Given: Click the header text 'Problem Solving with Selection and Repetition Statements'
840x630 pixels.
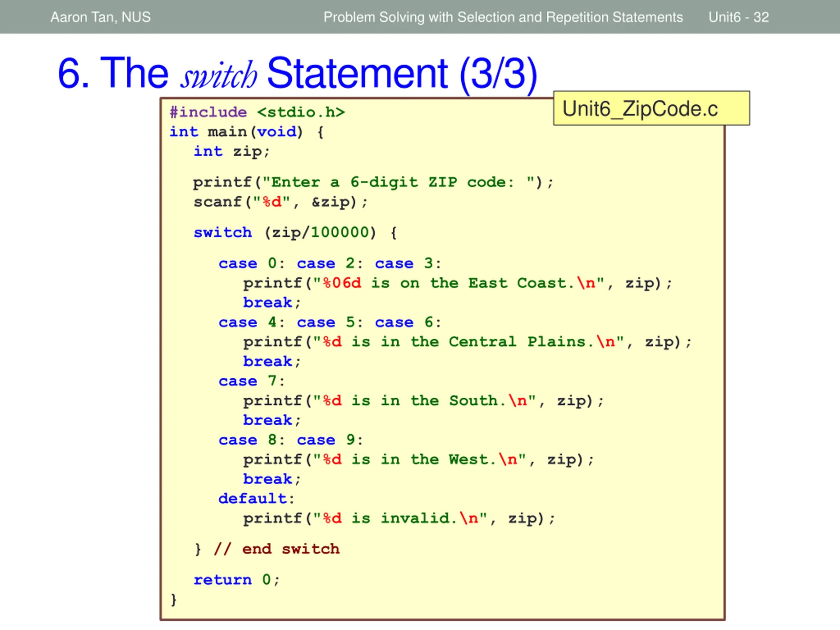Looking at the screenshot, I should [503, 17].
